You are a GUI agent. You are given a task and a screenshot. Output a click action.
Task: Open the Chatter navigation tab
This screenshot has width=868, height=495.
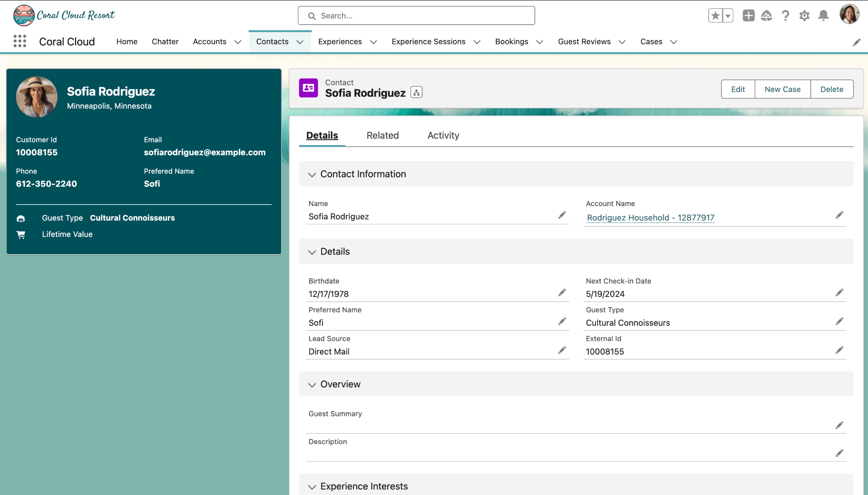[165, 42]
